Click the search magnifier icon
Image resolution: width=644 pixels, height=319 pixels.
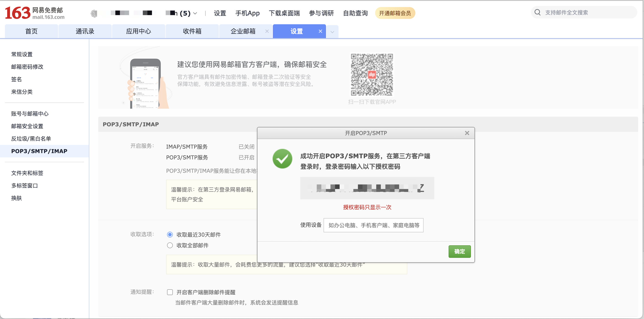[x=538, y=12]
